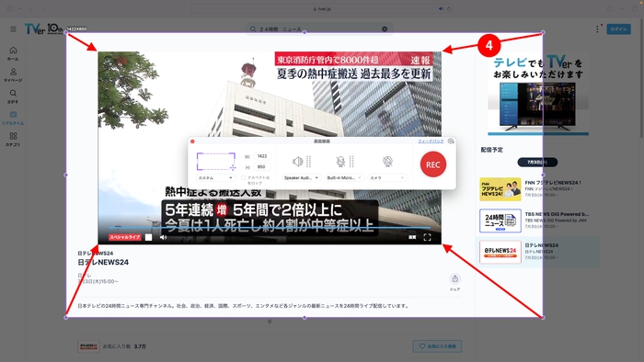The height and width of the screenshot is (362, 644).
Task: Toggle system speaker audio icon in recorder
Action: pos(297,162)
